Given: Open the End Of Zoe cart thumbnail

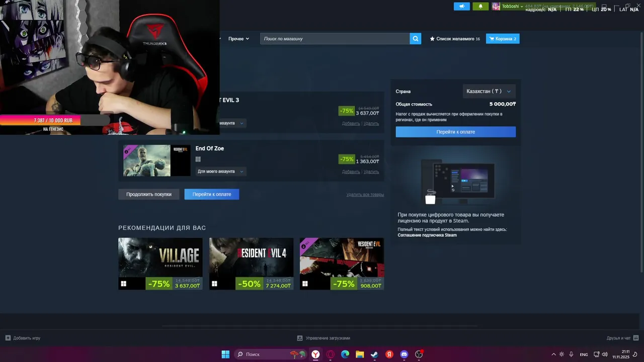Looking at the screenshot, I should pos(157,161).
